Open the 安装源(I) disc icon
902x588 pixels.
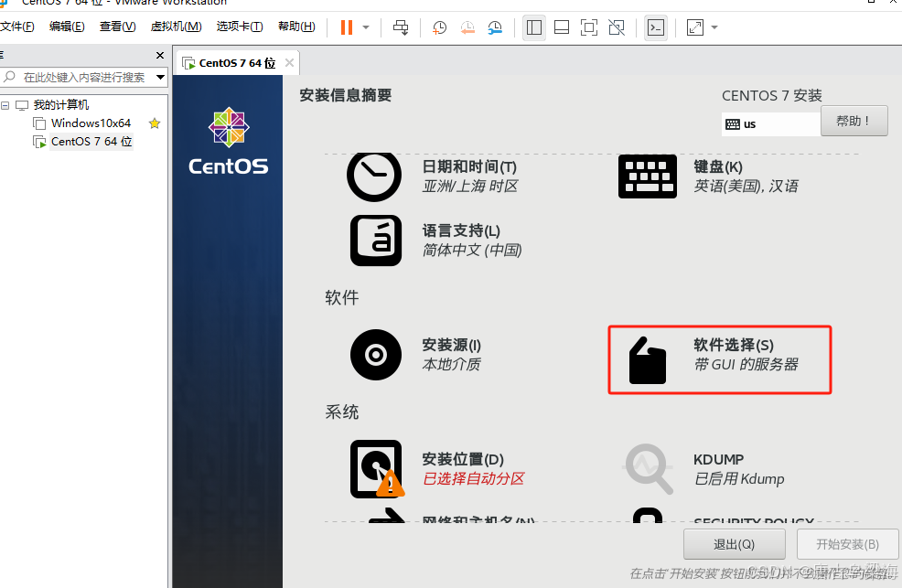click(376, 355)
